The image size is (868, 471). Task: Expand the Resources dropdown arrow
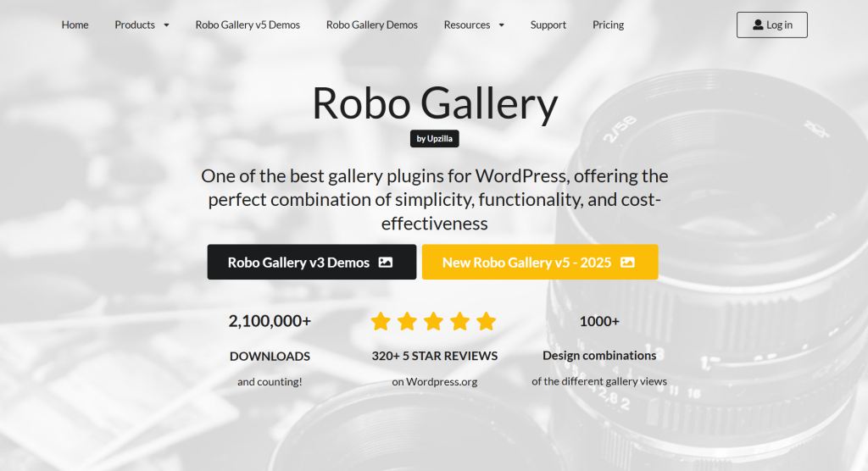[x=502, y=25]
